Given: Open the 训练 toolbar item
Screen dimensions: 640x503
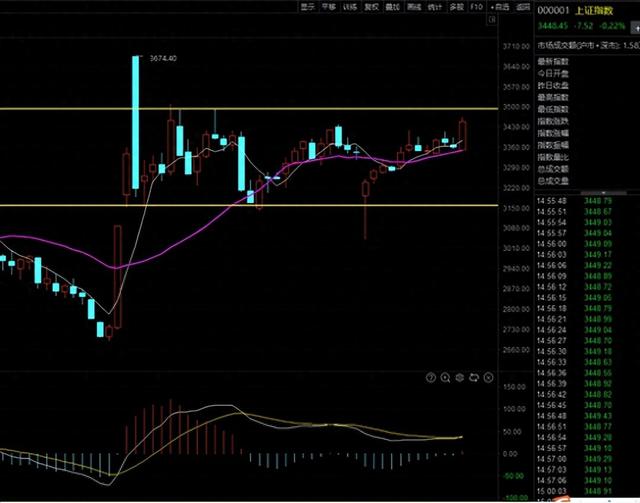Looking at the screenshot, I should pyautogui.click(x=350, y=7).
